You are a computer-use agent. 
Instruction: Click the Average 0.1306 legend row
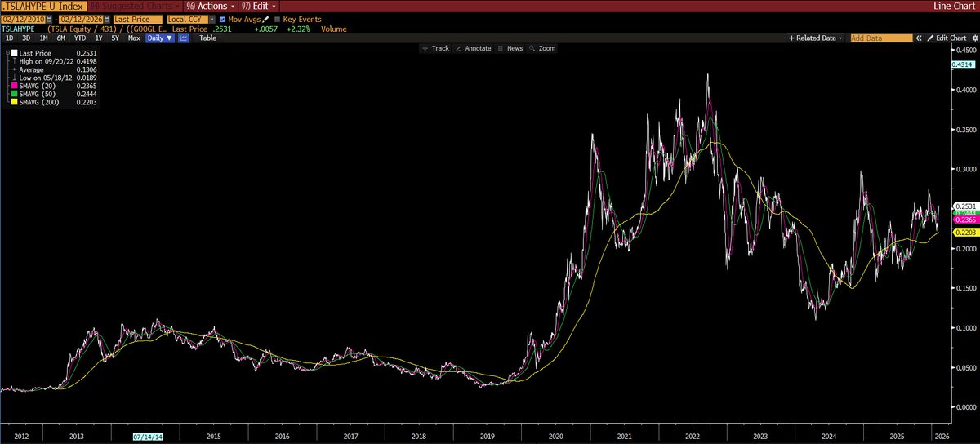point(52,69)
